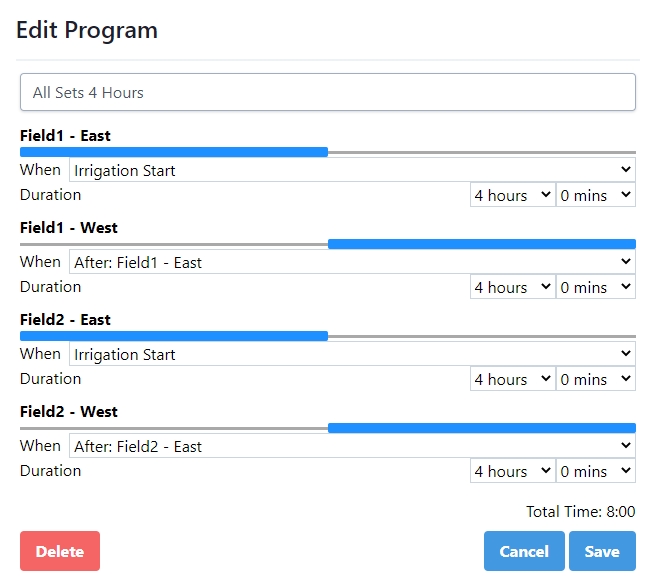Open the When dropdown for Field1 - East

(x=352, y=170)
